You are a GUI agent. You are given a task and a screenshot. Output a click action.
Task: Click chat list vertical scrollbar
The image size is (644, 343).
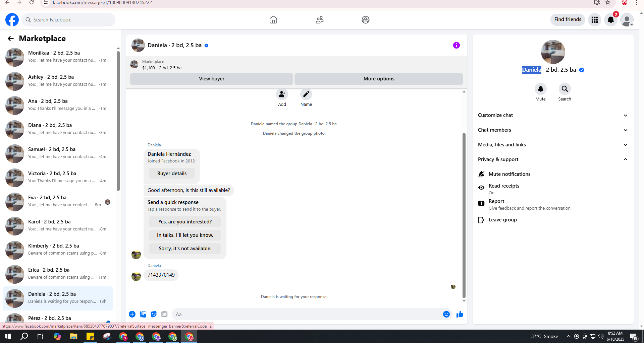118,121
